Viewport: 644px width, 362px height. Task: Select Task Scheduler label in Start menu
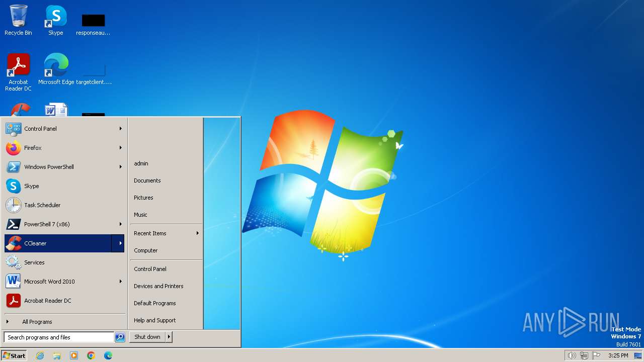(x=42, y=205)
